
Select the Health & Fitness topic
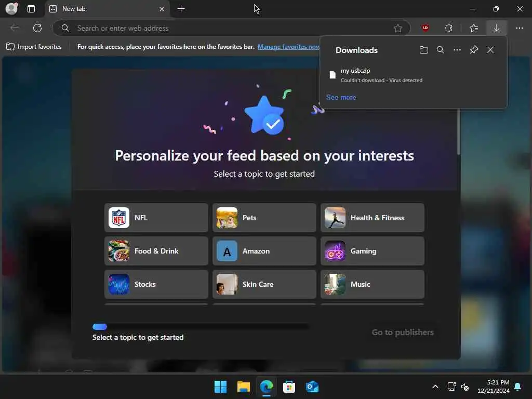(372, 218)
